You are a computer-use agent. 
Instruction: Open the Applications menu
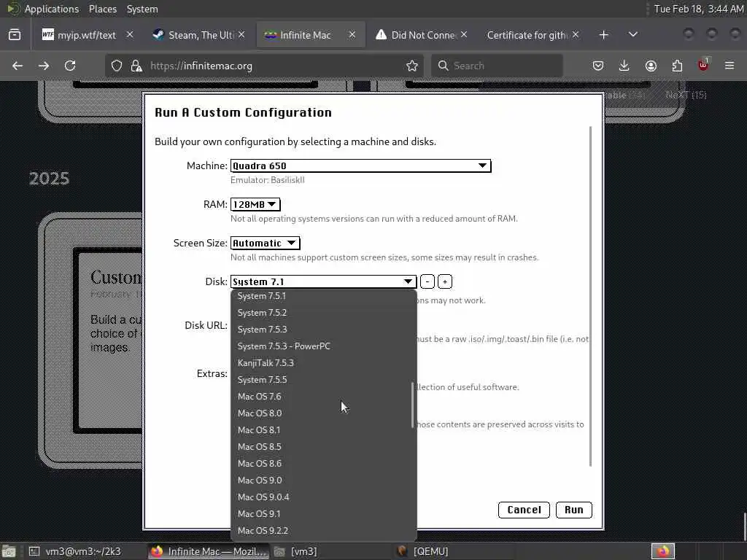click(x=52, y=9)
